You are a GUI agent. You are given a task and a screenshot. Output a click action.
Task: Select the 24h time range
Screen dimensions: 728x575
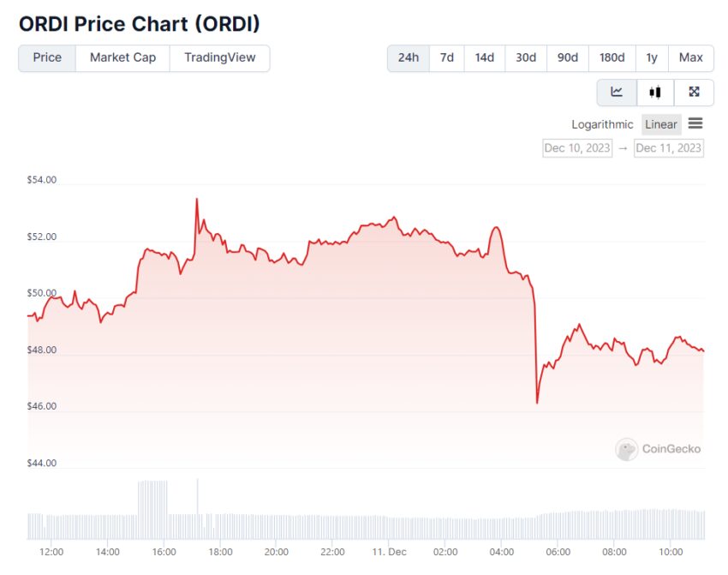[x=409, y=58]
